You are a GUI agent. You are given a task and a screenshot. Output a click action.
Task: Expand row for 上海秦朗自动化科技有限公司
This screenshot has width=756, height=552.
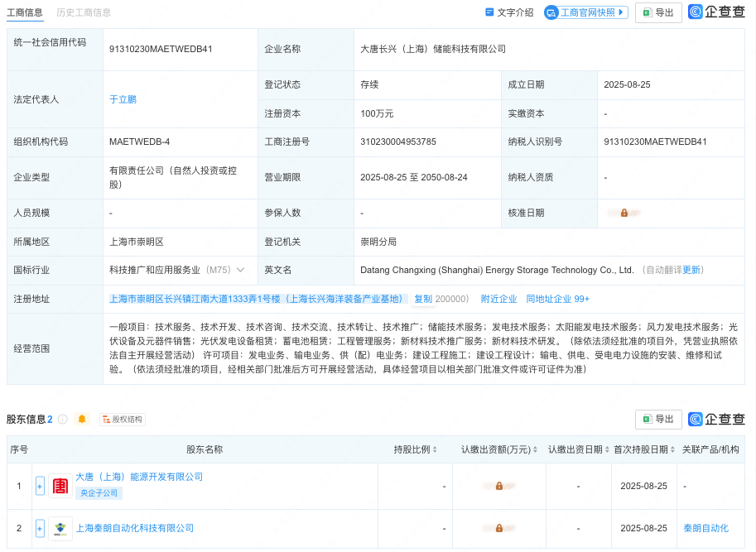tap(40, 528)
